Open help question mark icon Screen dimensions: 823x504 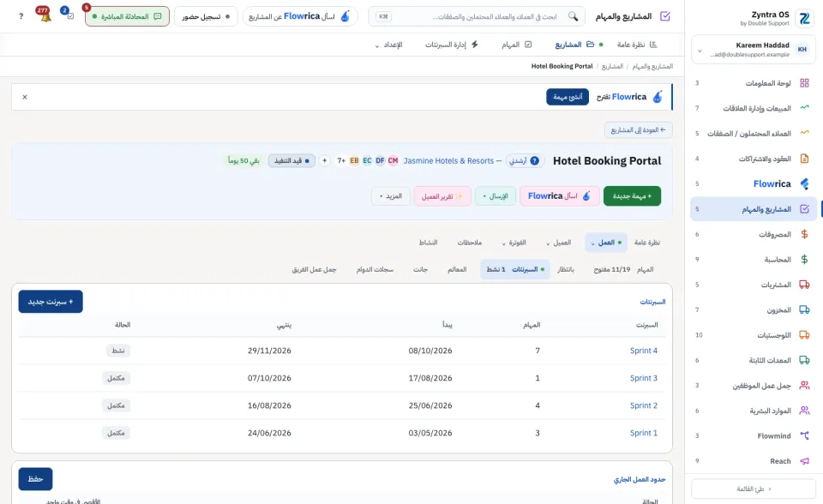point(21,16)
